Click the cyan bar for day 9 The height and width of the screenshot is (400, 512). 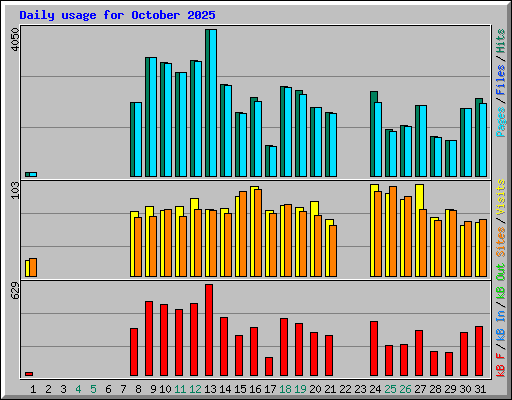(153, 117)
